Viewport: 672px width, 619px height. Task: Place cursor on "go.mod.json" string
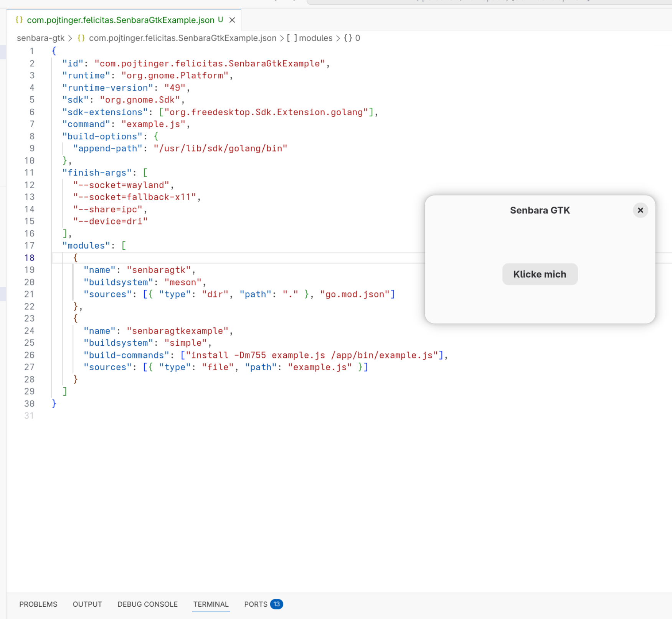[x=355, y=294]
